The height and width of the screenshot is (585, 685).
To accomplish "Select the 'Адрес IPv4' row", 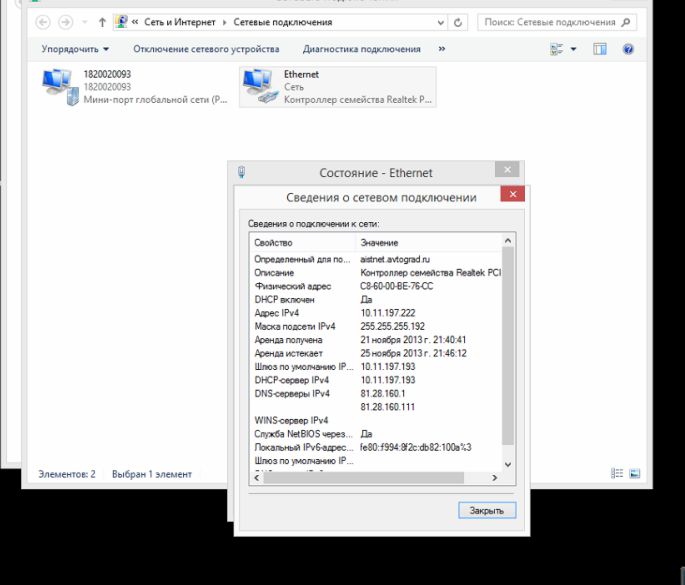I will click(376, 313).
